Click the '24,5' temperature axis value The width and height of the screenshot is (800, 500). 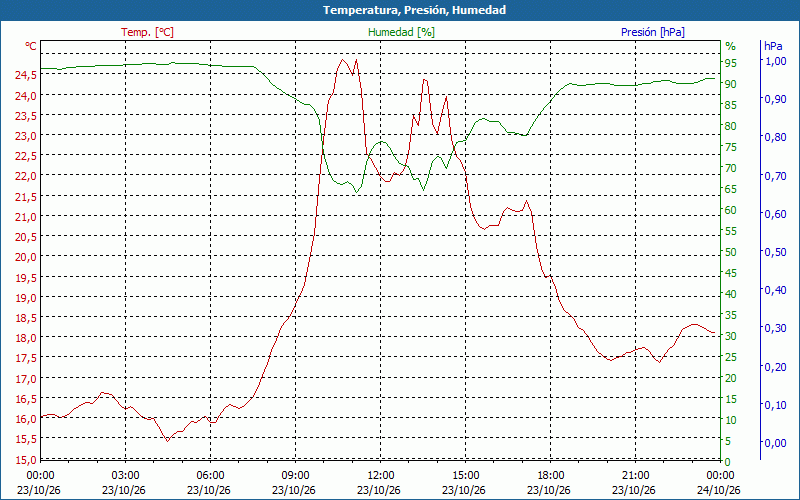pyautogui.click(x=26, y=75)
